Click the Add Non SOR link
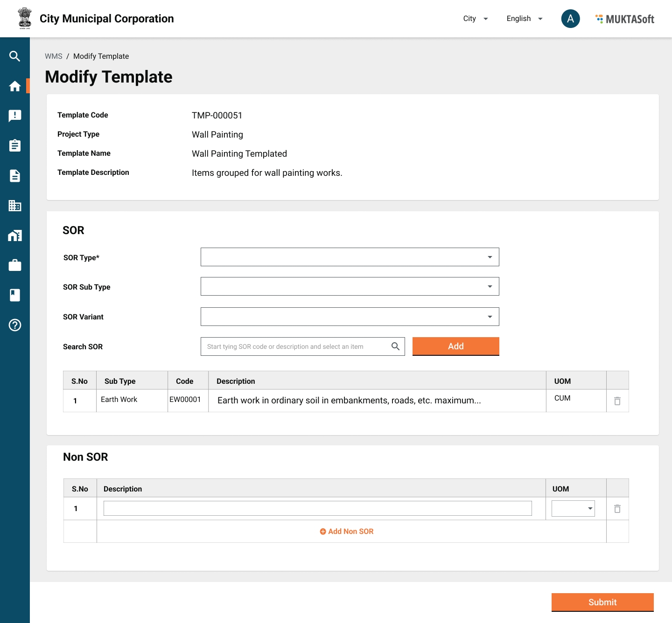672x623 pixels. [x=347, y=532]
